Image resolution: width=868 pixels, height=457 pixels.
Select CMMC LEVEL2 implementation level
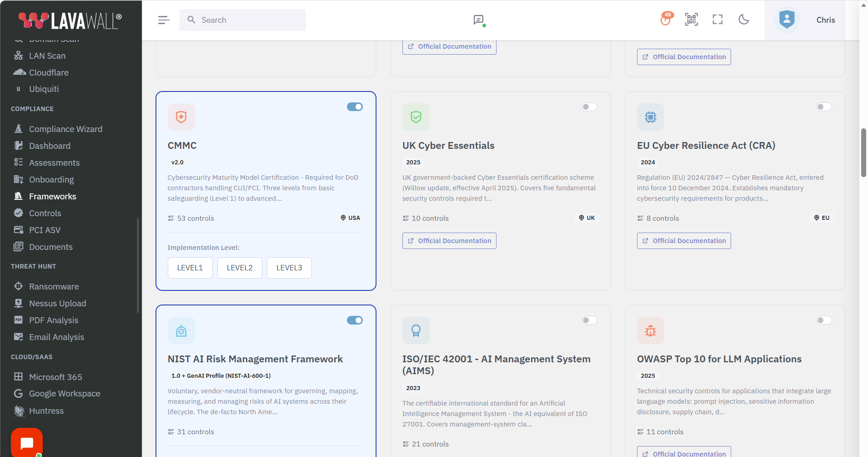coord(240,268)
